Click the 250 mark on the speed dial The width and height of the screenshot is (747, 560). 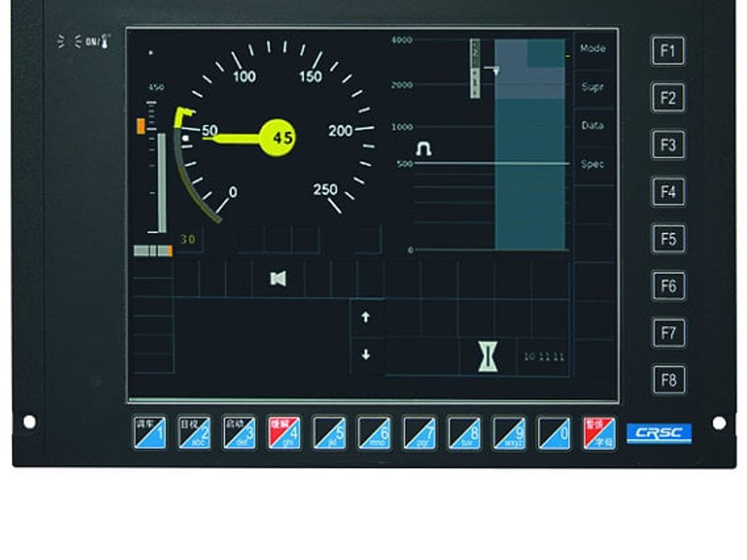tap(325, 190)
